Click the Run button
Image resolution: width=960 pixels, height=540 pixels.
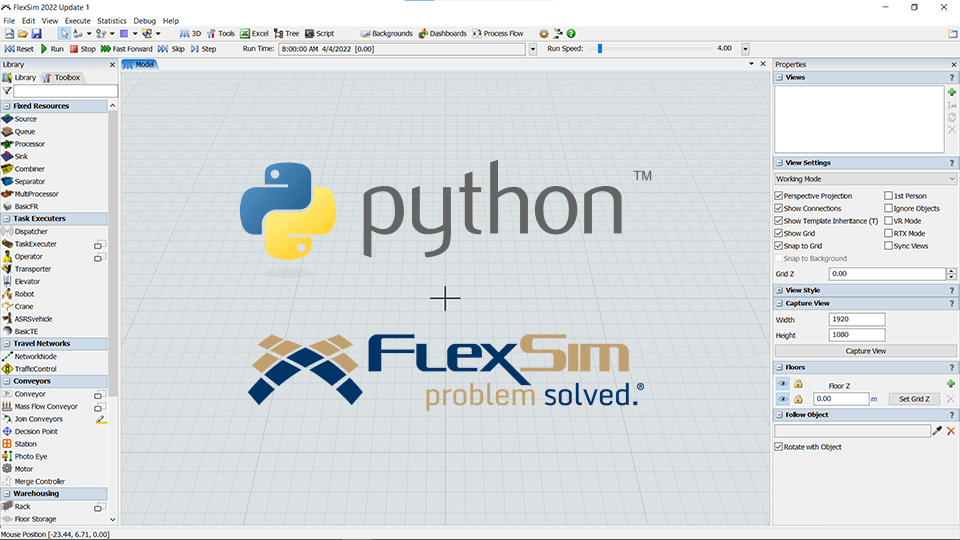point(52,49)
